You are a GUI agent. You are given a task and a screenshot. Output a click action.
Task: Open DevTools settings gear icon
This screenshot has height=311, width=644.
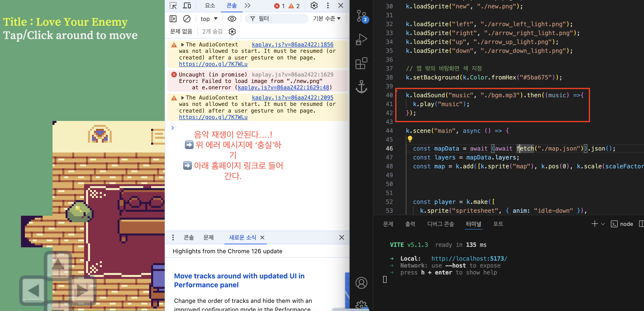coord(314,5)
